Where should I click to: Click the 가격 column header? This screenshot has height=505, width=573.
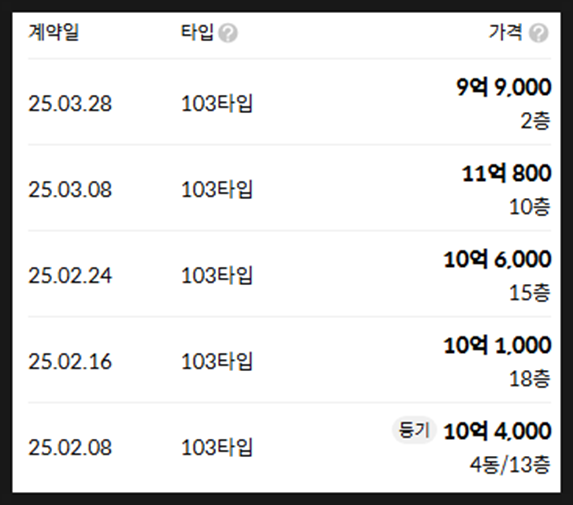(506, 32)
